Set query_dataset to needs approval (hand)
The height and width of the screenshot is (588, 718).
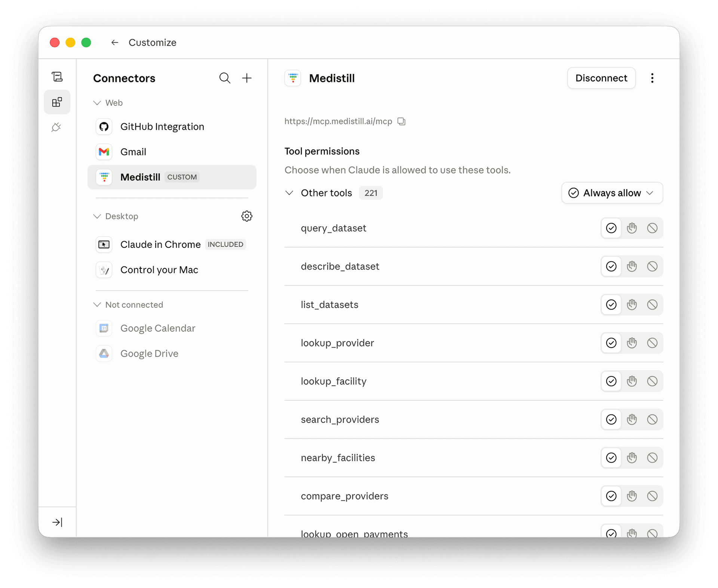[x=632, y=228]
